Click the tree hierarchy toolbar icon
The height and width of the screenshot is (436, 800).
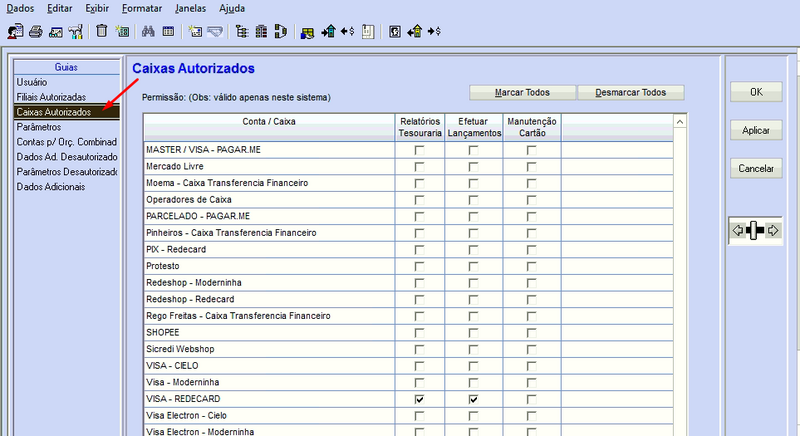(242, 32)
